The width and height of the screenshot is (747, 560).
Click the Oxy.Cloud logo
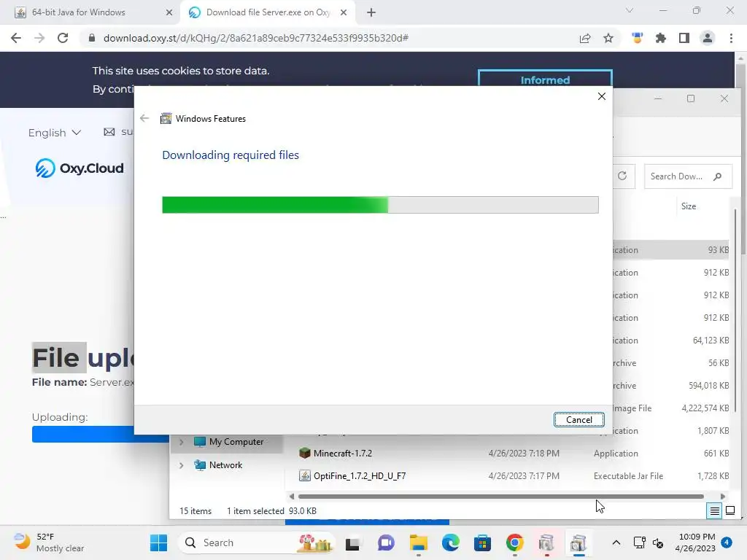click(x=80, y=168)
